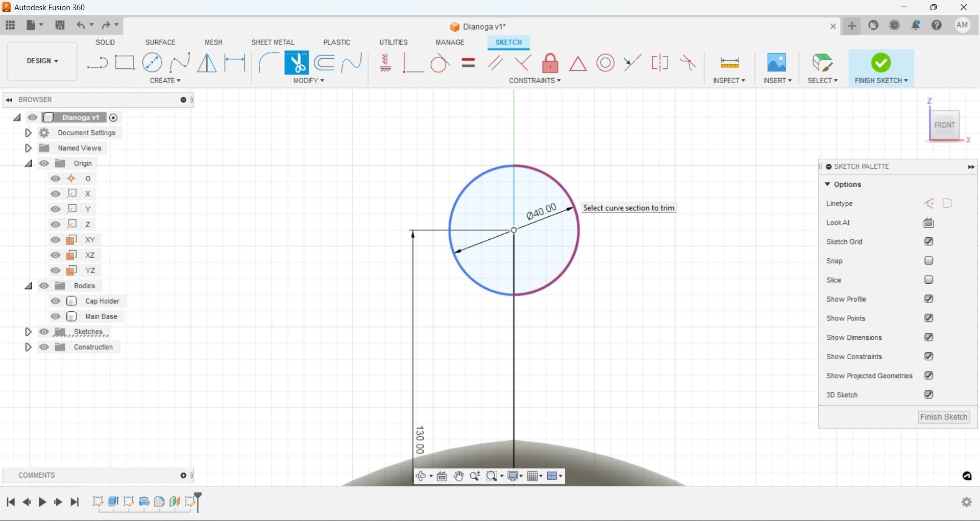Click the Insert Image icon
Screen dimensions: 980x521
tap(777, 63)
